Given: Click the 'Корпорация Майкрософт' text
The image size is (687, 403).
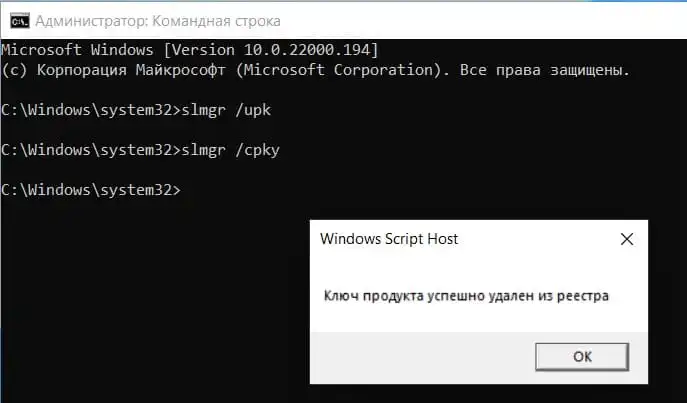Looking at the screenshot, I should click(131, 70).
